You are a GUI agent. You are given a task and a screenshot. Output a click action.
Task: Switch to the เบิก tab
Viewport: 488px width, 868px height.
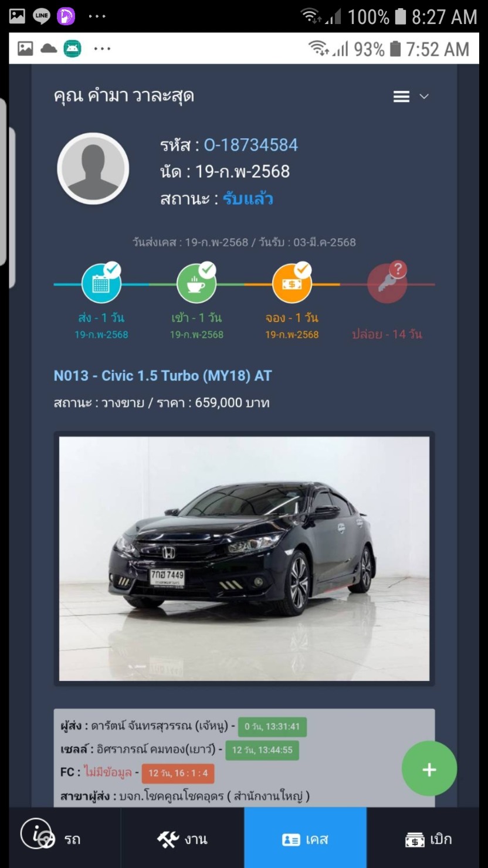coord(428,838)
